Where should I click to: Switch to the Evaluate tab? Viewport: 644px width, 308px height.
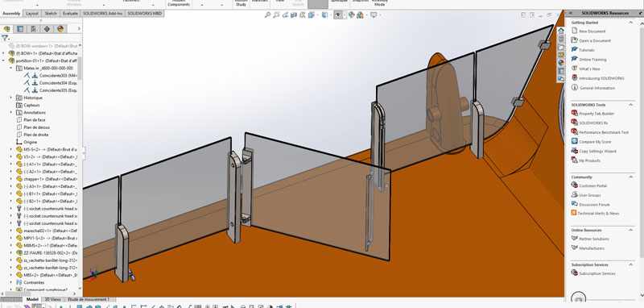coord(70,13)
